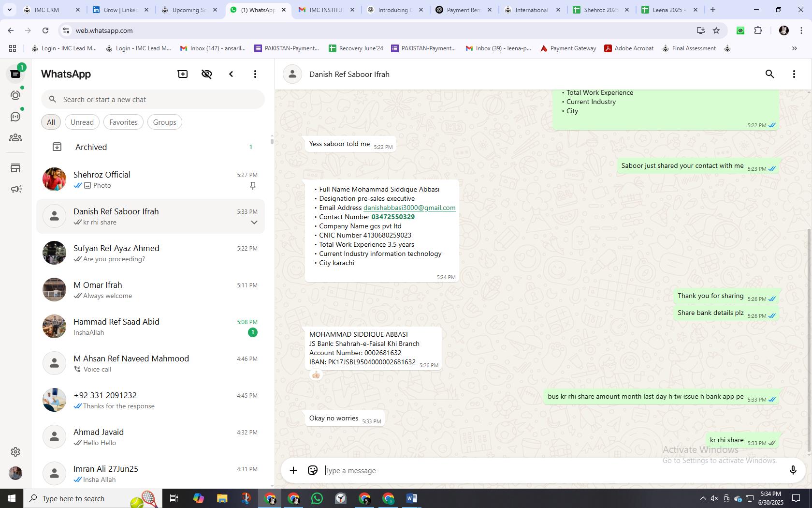Open Shehroz Official chat

(151, 179)
